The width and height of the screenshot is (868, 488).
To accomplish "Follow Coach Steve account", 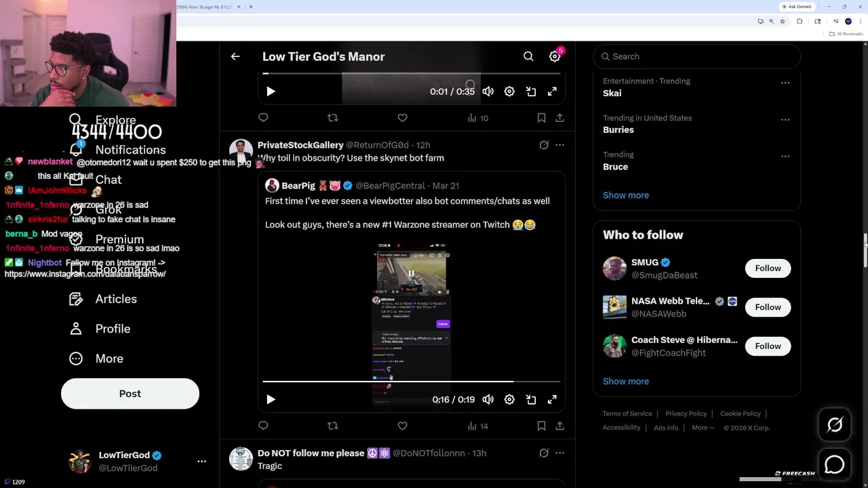I will coord(768,346).
